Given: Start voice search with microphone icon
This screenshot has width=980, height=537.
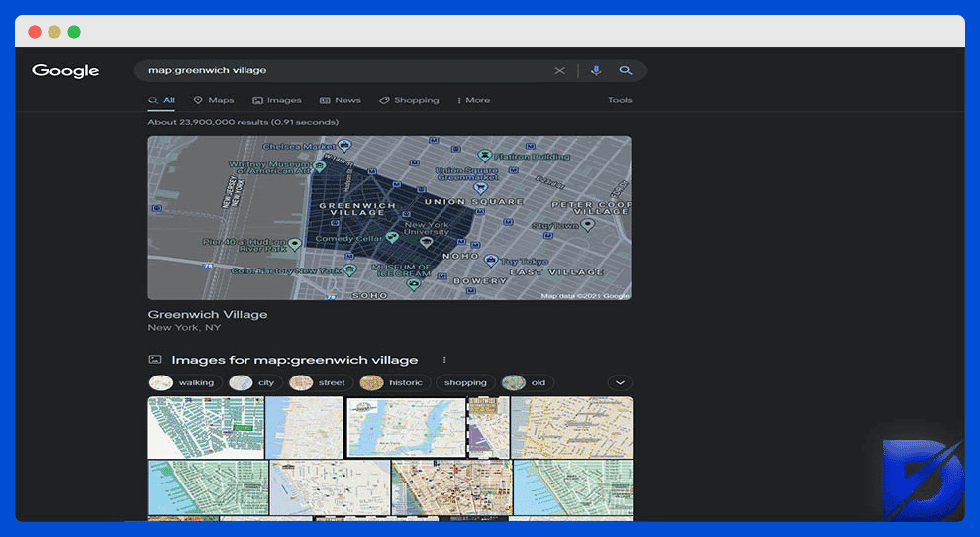Looking at the screenshot, I should coord(596,70).
